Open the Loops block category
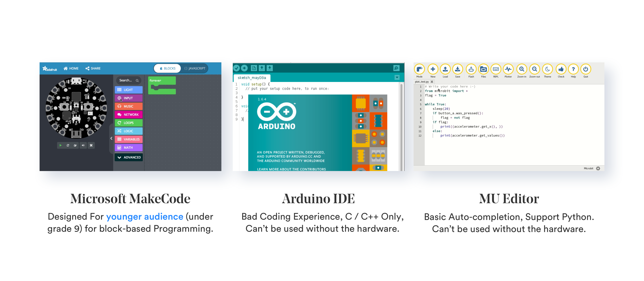Screen dimensions: 644x281 tap(129, 123)
